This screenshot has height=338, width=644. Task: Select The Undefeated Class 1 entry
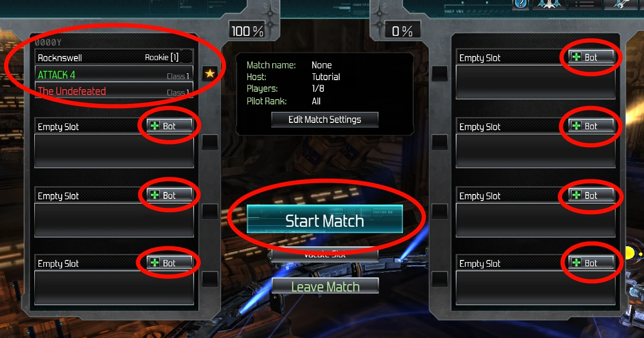(x=114, y=91)
